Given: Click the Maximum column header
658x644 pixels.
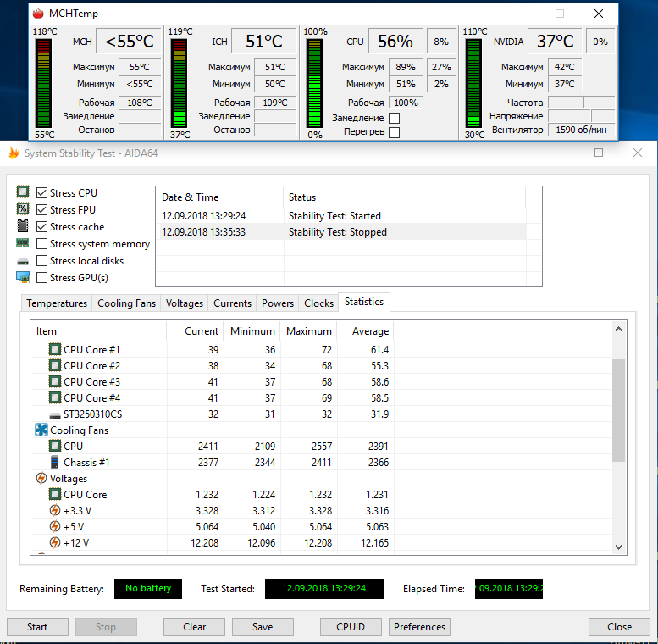Looking at the screenshot, I should pos(309,331).
